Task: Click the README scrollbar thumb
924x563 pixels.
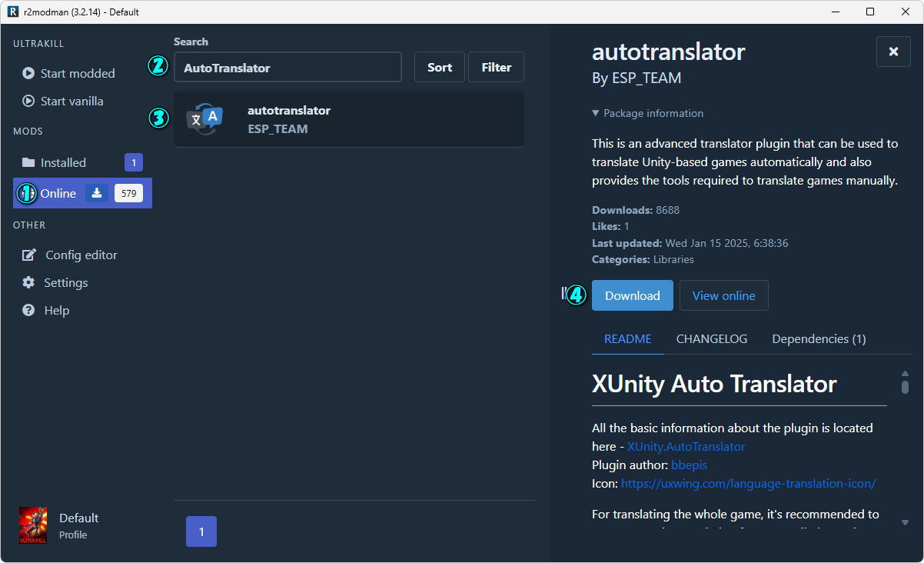Action: pyautogui.click(x=905, y=385)
